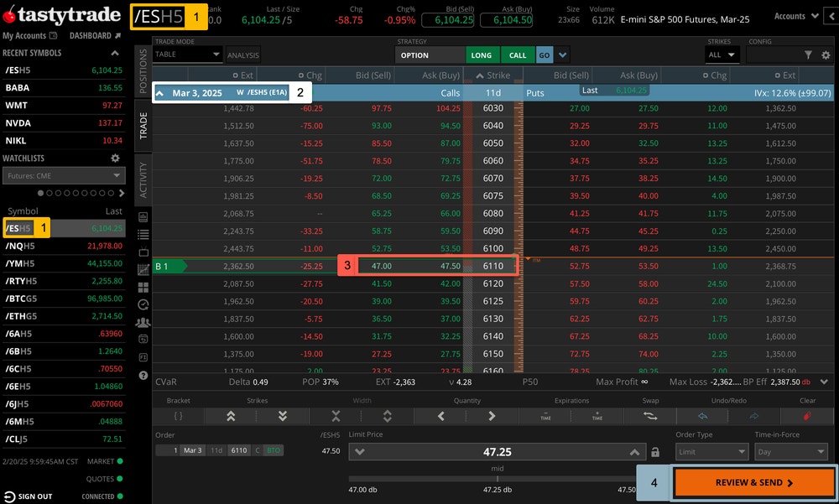Select /NQH5 in the watchlist

coord(64,246)
